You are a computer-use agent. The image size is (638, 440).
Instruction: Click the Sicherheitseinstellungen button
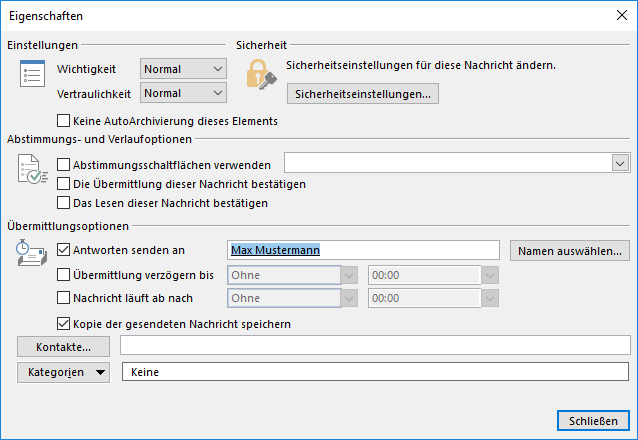point(363,94)
